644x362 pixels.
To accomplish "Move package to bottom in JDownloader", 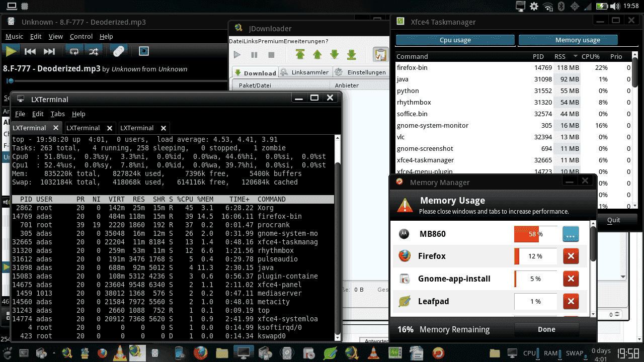I will 351,55.
